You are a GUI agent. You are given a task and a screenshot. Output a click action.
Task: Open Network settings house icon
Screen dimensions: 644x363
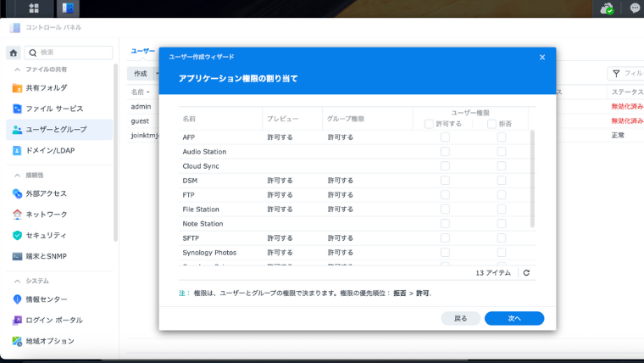(18, 215)
